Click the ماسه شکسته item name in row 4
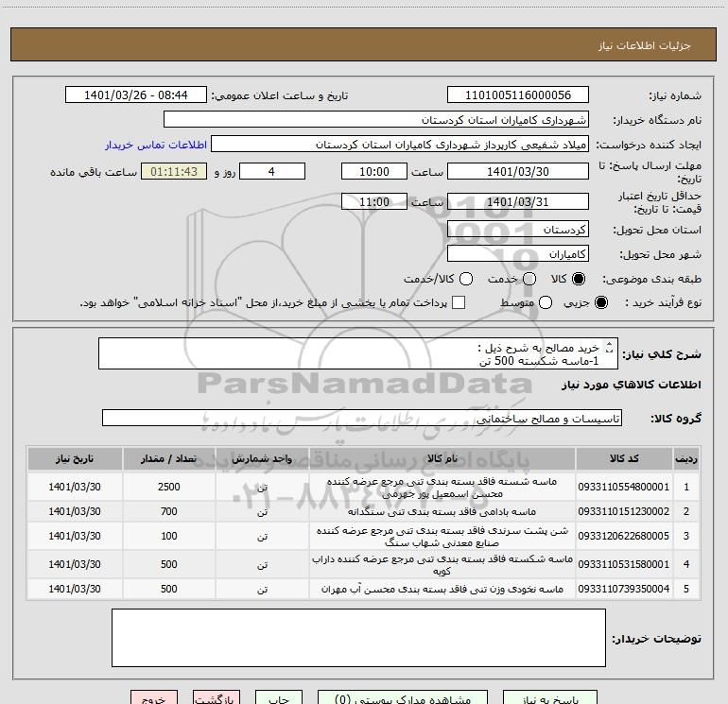The image size is (728, 704). tap(442, 565)
